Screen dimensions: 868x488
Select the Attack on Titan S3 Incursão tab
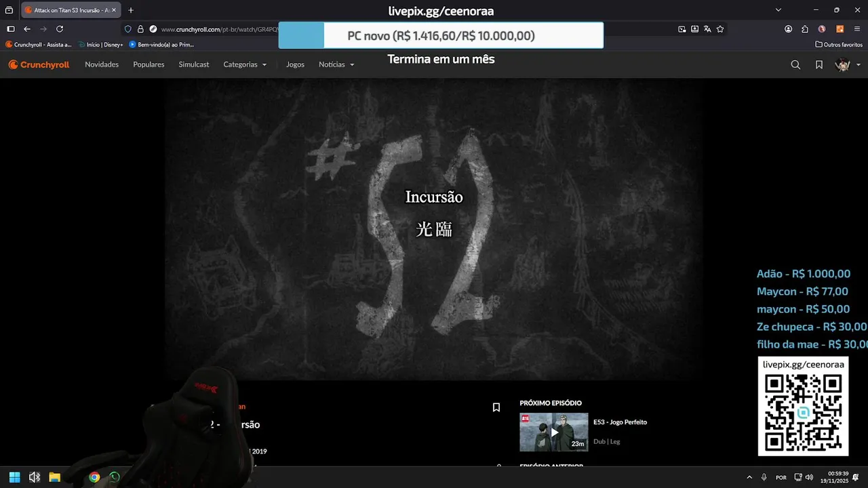coord(71,10)
